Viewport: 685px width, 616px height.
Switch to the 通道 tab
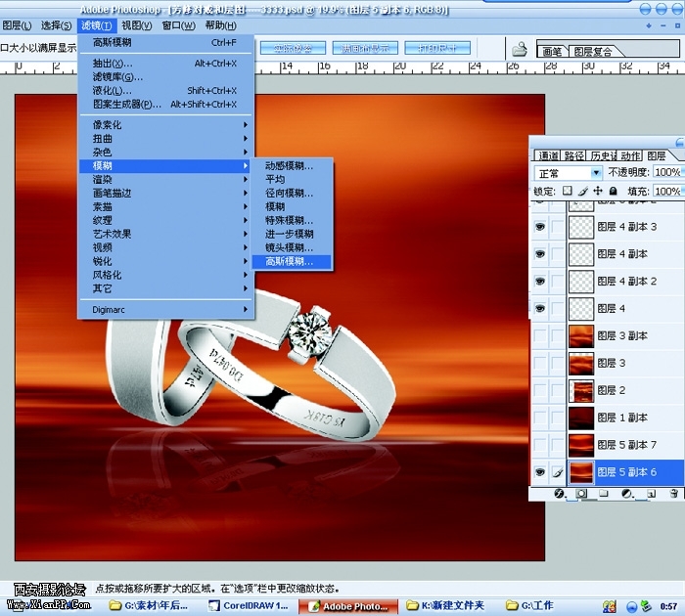point(547,155)
